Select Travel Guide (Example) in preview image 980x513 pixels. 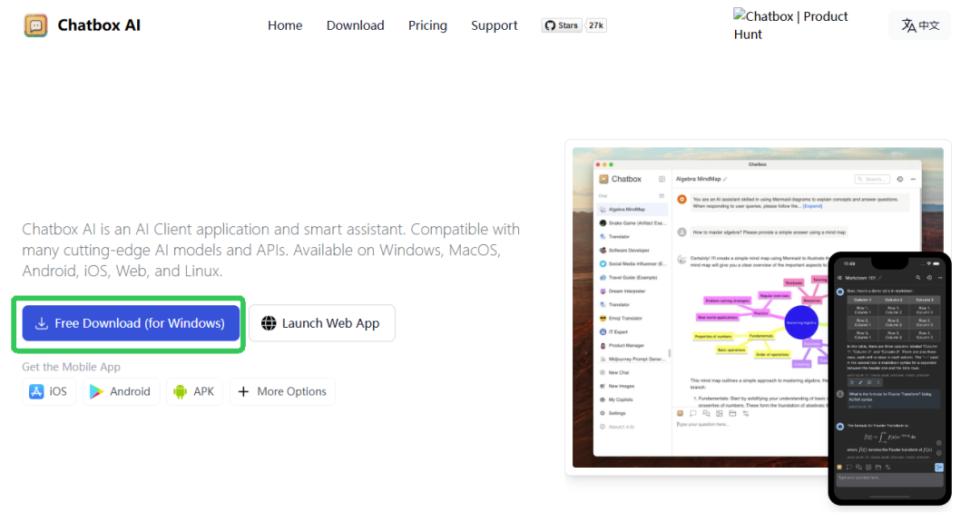click(632, 277)
